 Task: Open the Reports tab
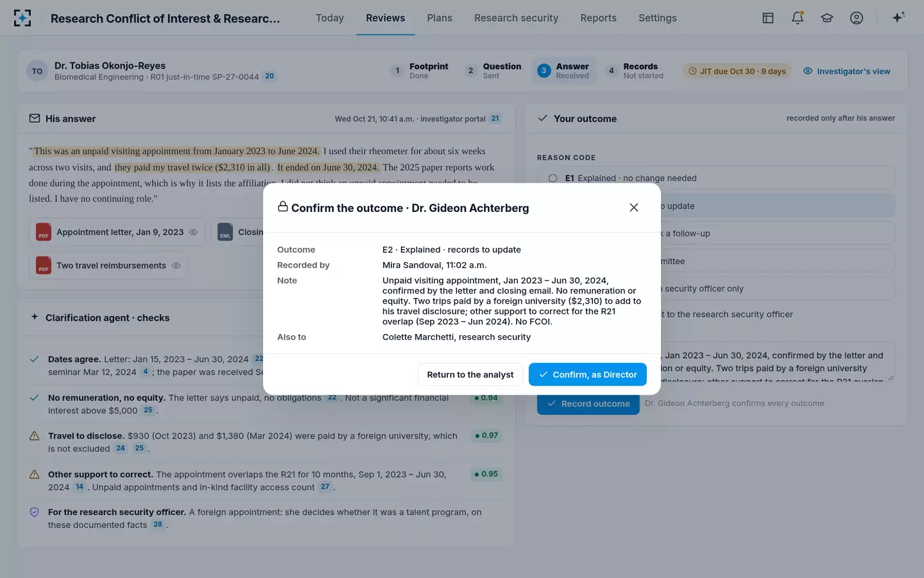coord(599,18)
